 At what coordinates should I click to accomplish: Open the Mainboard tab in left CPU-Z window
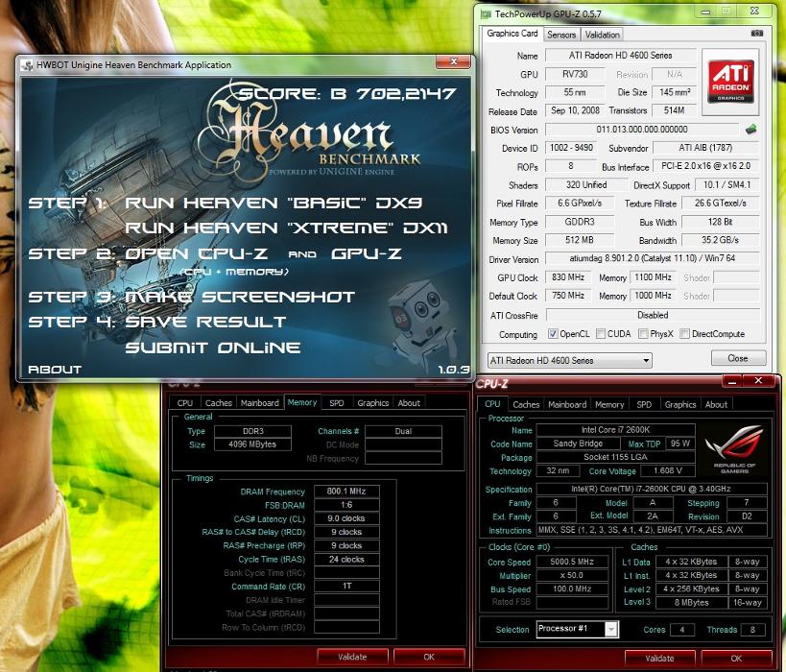click(260, 402)
